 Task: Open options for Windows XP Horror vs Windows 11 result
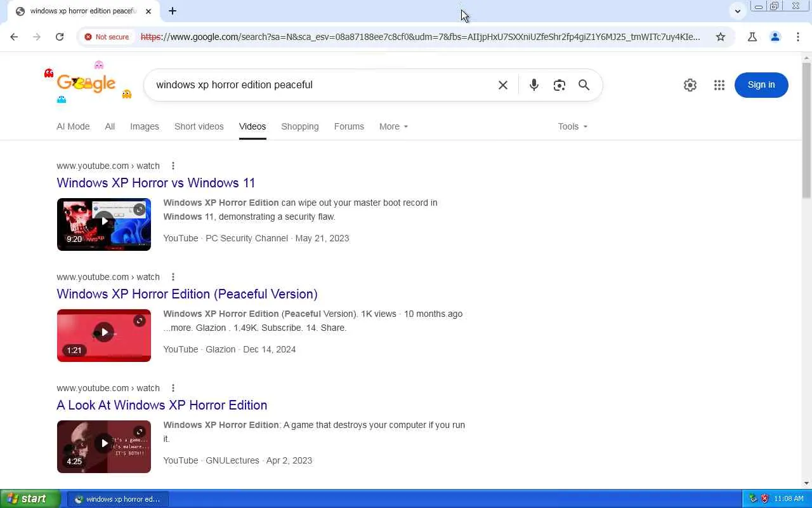click(173, 166)
